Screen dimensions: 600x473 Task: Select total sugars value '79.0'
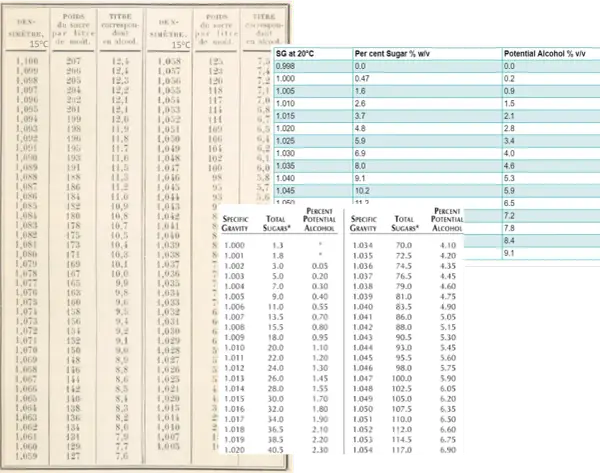404,286
